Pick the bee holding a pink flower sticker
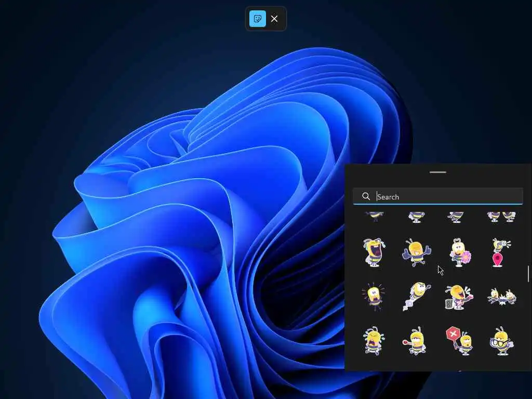 point(459,252)
